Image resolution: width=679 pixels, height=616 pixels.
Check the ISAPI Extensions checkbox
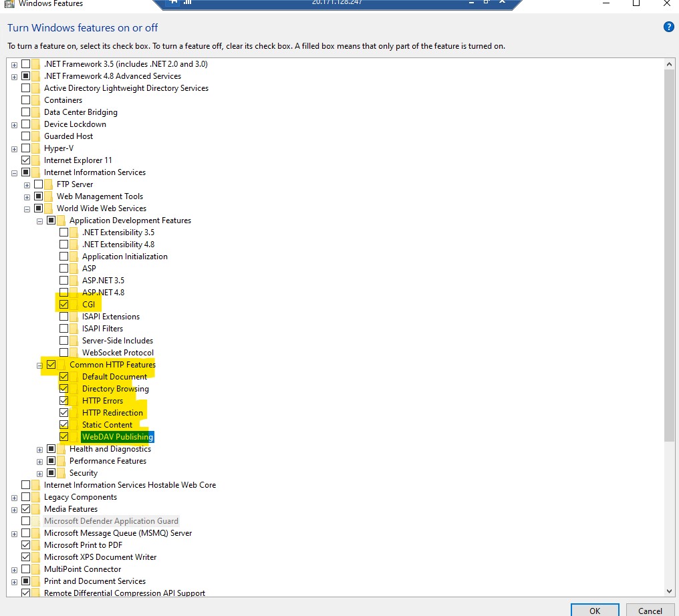coord(63,317)
